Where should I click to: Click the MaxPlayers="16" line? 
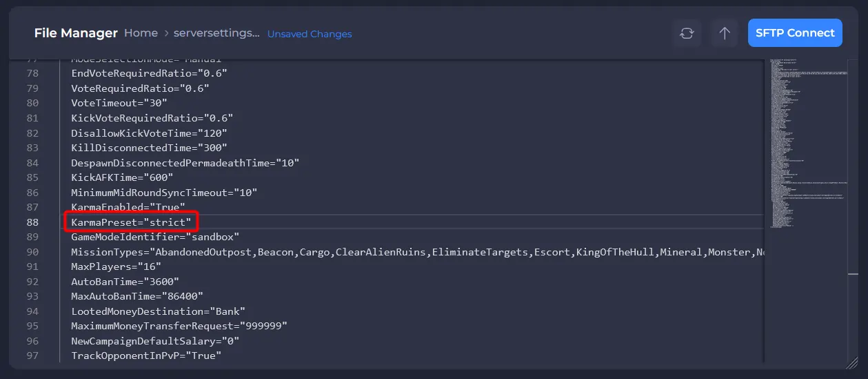pos(116,266)
